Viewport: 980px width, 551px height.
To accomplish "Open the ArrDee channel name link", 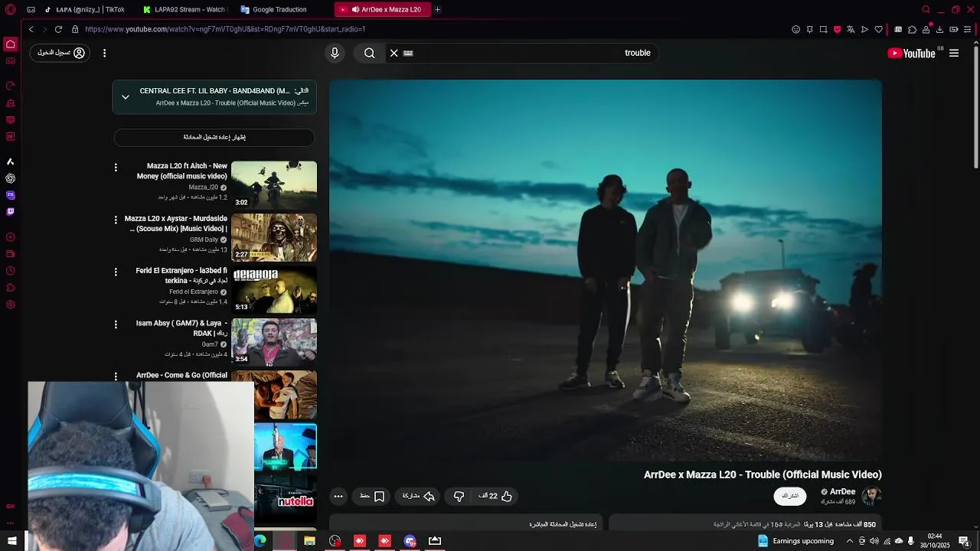I will [842, 492].
